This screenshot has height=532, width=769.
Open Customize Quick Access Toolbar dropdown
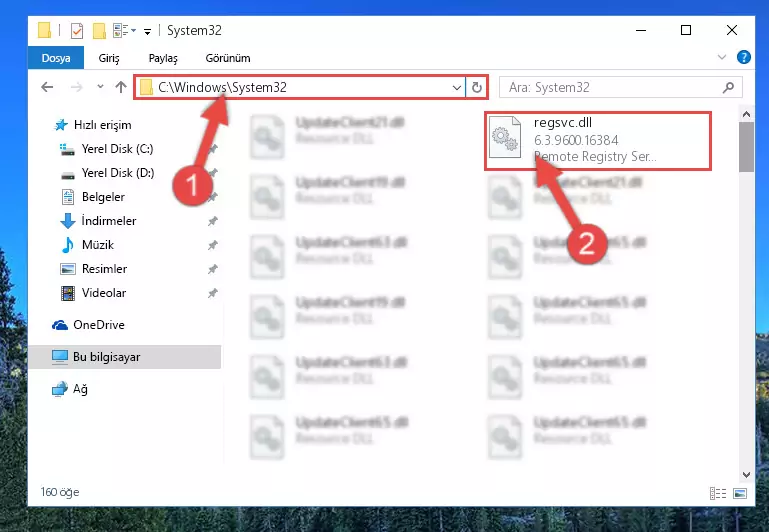click(x=147, y=31)
